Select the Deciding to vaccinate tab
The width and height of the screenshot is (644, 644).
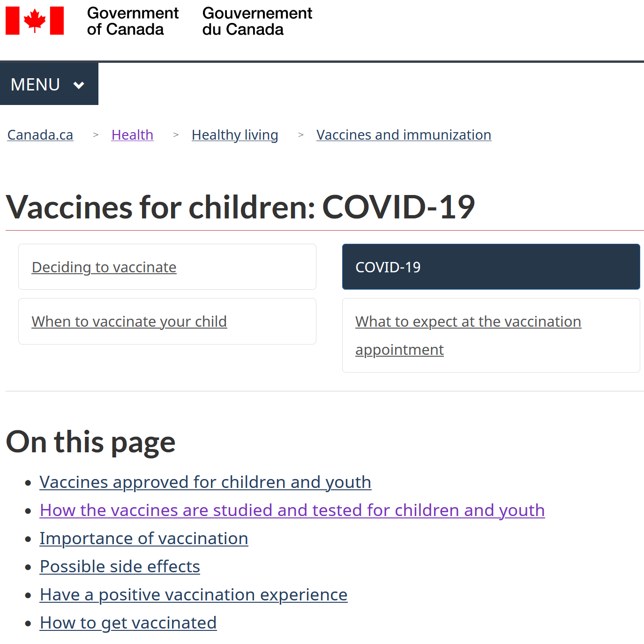(x=167, y=267)
